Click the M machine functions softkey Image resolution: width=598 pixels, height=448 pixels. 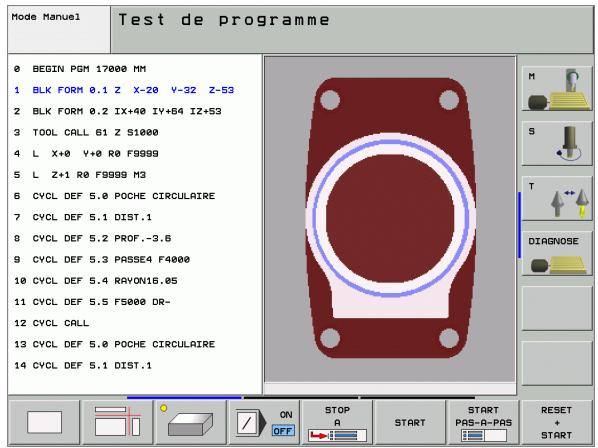556,89
